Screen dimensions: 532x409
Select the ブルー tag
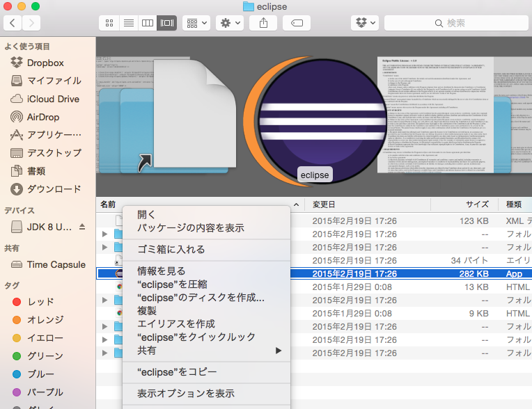[33, 374]
